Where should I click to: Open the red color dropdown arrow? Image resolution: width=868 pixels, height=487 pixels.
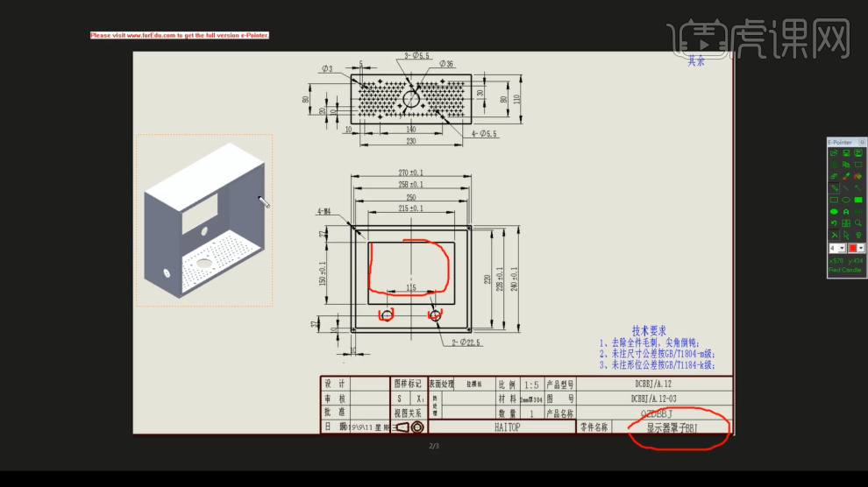click(x=861, y=248)
